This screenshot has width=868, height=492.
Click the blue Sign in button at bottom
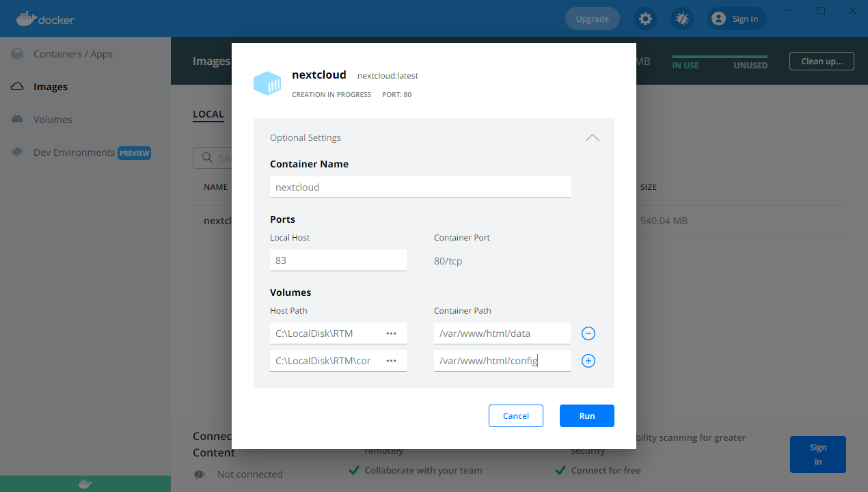[x=818, y=454]
